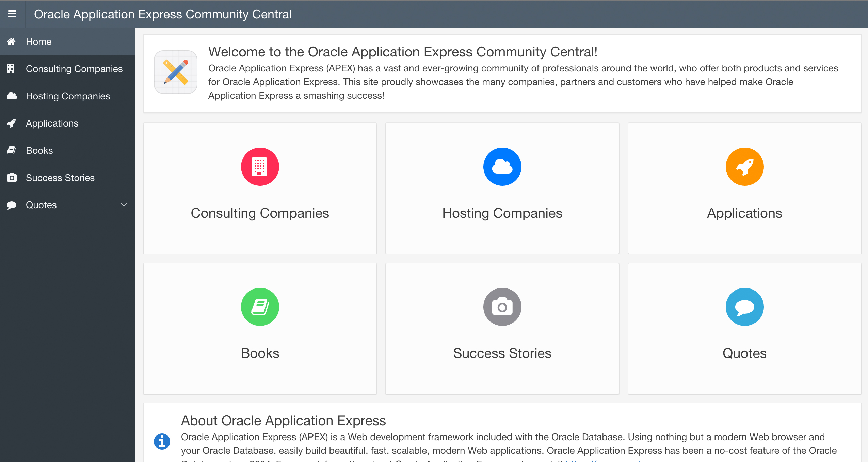Click the Hosting Companies card title

502,213
